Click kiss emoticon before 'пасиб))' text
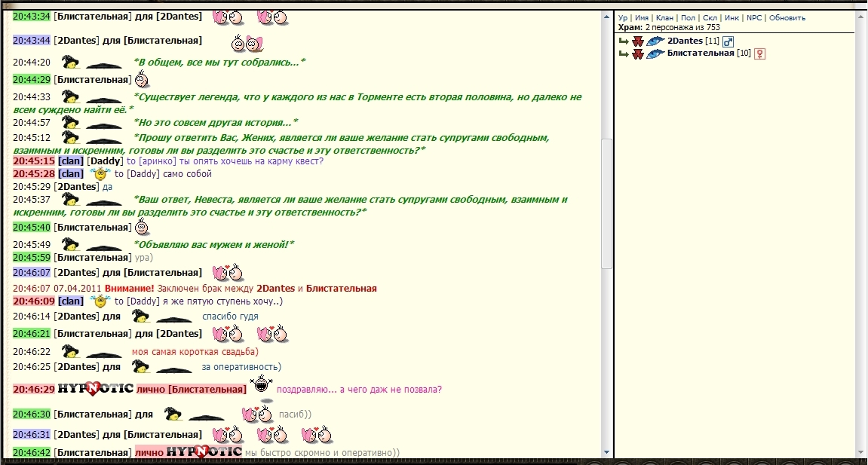This screenshot has height=465, width=868. tap(257, 415)
